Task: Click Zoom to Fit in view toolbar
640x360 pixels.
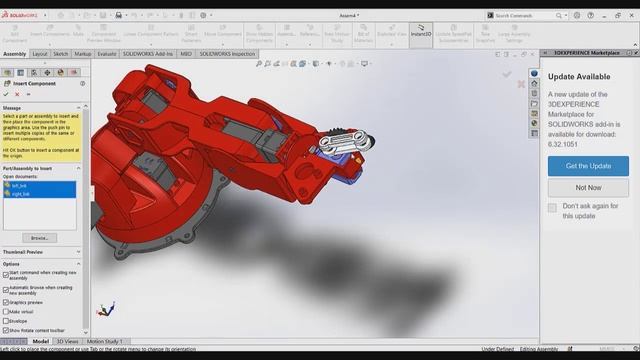Action: coord(259,64)
